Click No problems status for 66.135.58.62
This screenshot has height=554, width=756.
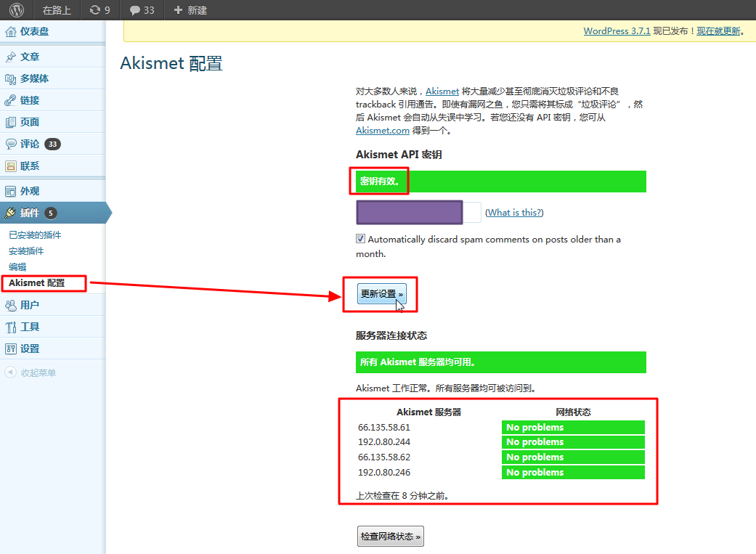pos(573,457)
